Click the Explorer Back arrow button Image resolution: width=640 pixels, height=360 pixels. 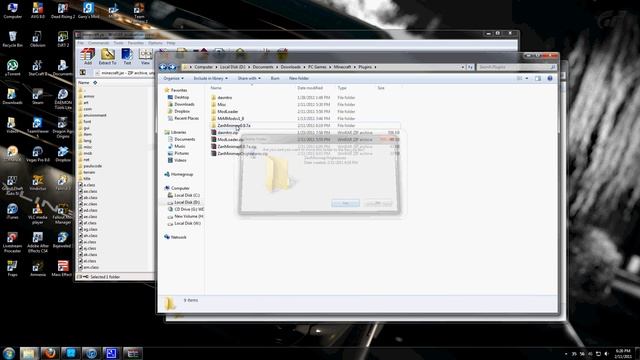163,67
